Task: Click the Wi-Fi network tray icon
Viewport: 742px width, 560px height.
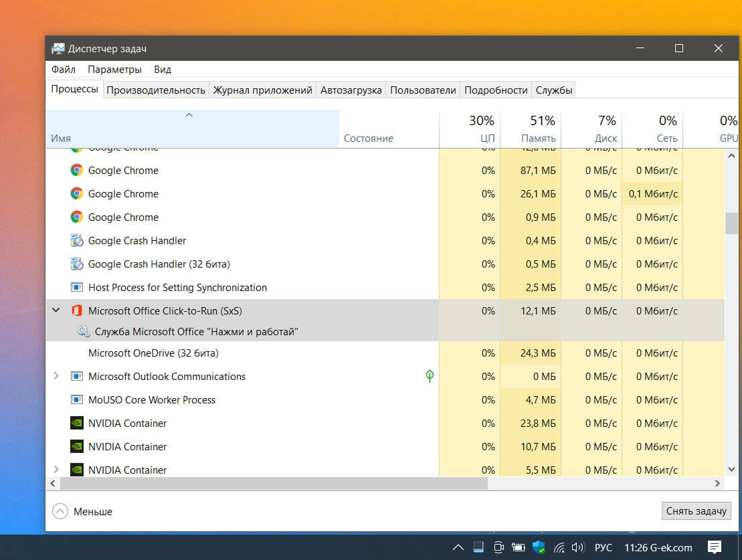Action: point(559,548)
